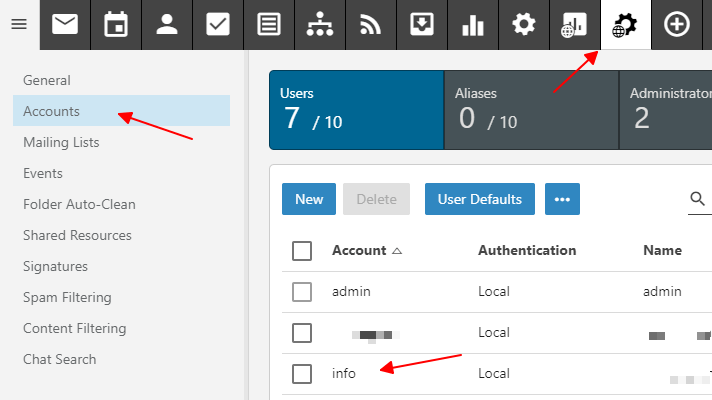This screenshot has height=400, width=712.
Task: Select Accounts in the sidebar
Action: [121, 111]
